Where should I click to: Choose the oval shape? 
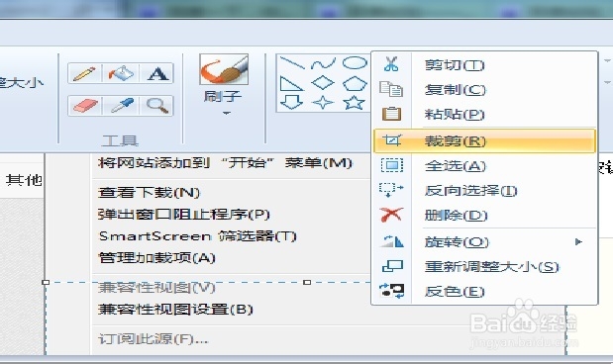coord(355,63)
